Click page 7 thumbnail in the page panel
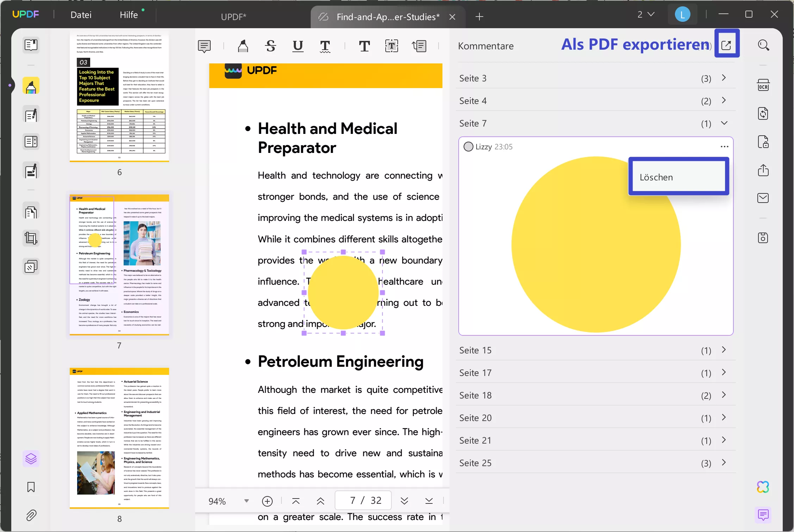 tap(119, 264)
